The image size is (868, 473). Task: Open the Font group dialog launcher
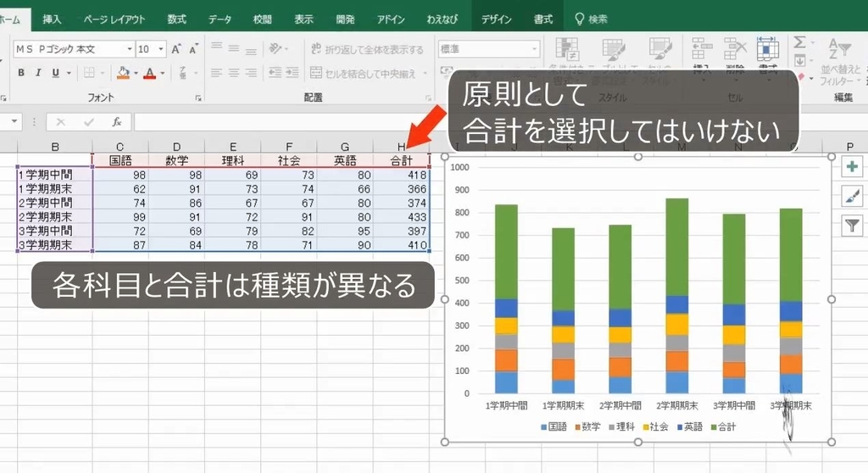[x=198, y=98]
